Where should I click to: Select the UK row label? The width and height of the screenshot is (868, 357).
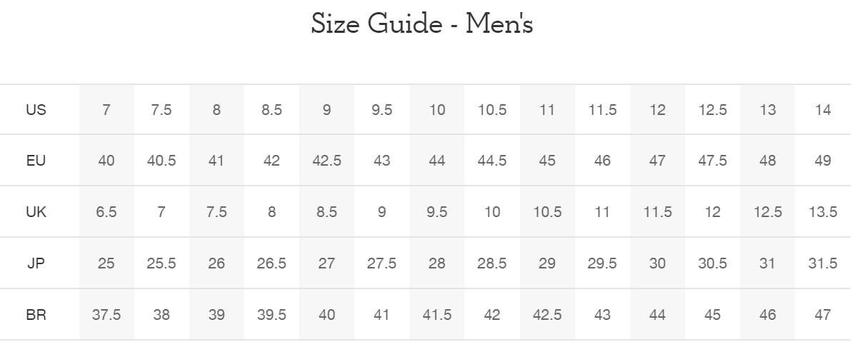(x=36, y=212)
